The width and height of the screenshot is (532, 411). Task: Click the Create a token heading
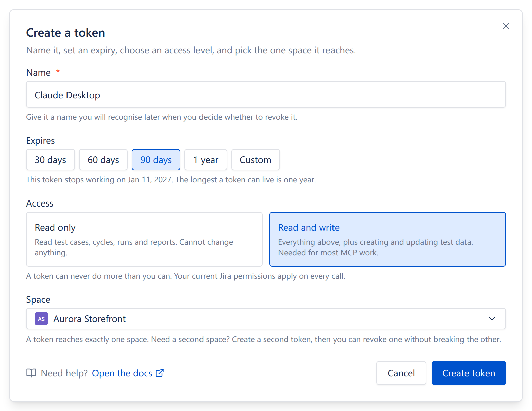pos(65,33)
